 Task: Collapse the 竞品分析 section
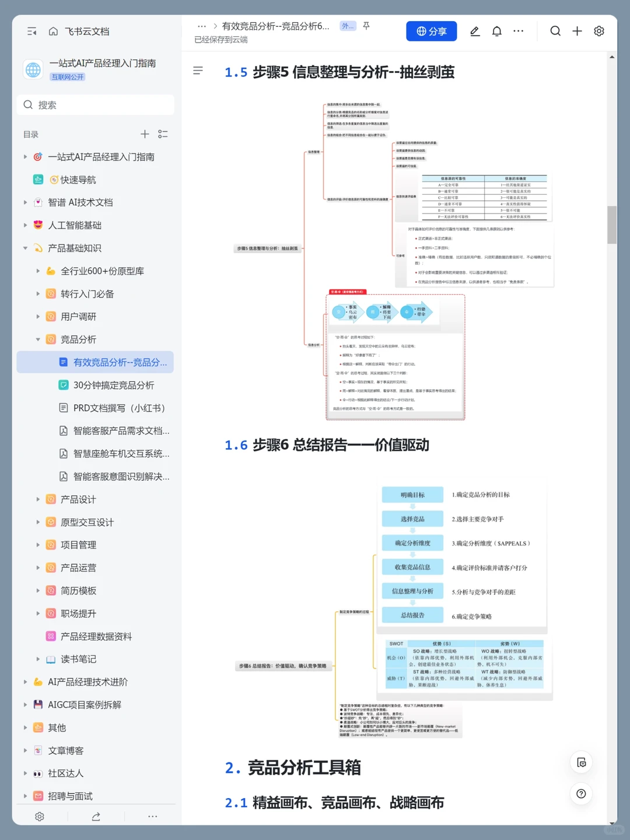(x=38, y=339)
